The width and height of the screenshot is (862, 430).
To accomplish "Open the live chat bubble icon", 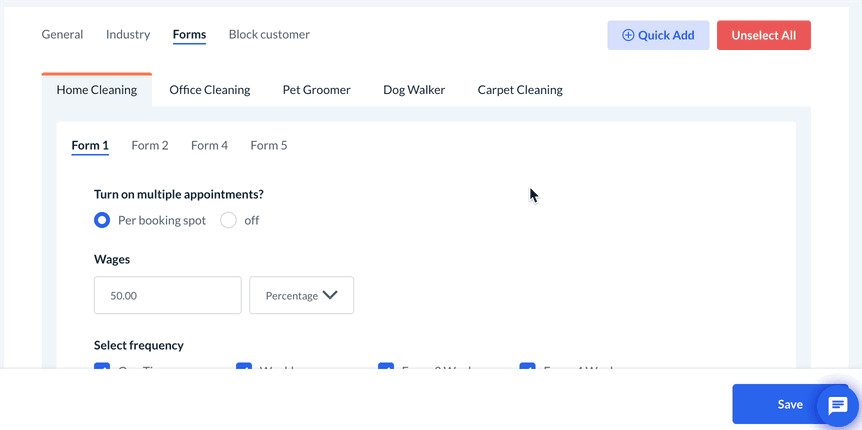I will (838, 406).
